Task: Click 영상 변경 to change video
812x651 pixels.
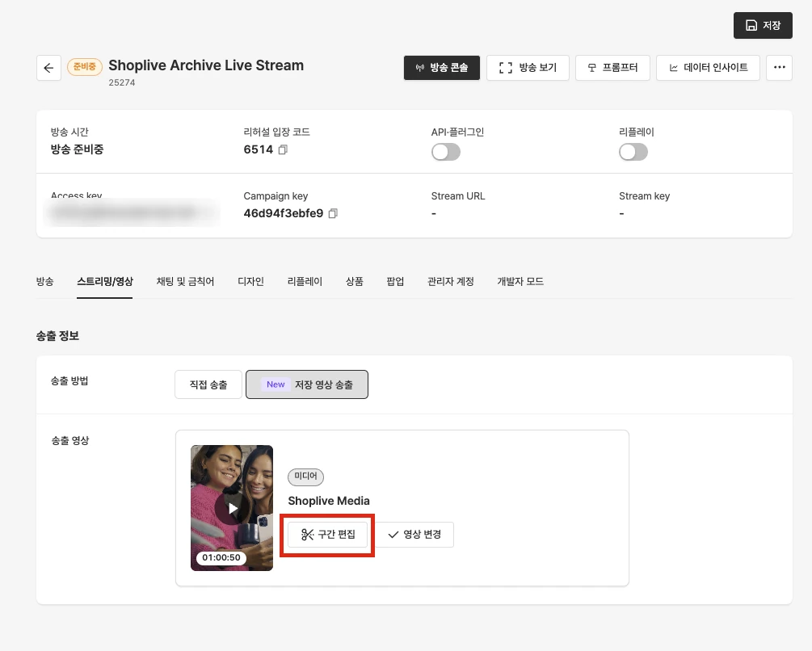Action: (414, 535)
